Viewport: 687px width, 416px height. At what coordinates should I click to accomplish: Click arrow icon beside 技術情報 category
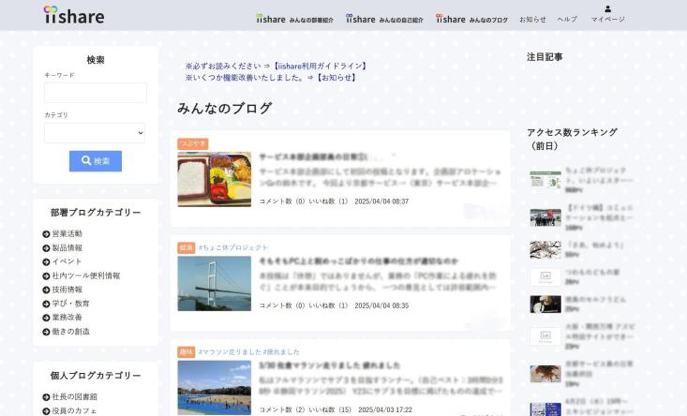coord(47,290)
